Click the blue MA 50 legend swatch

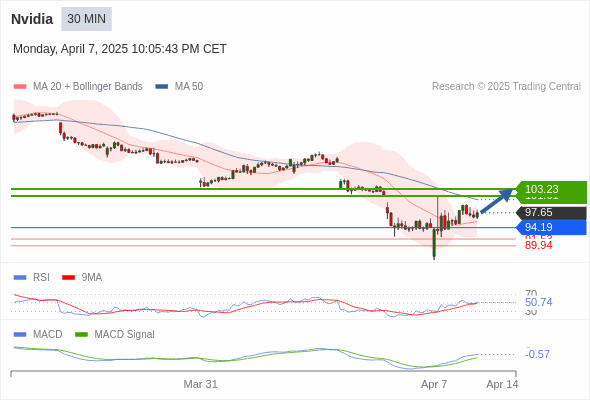click(x=161, y=87)
